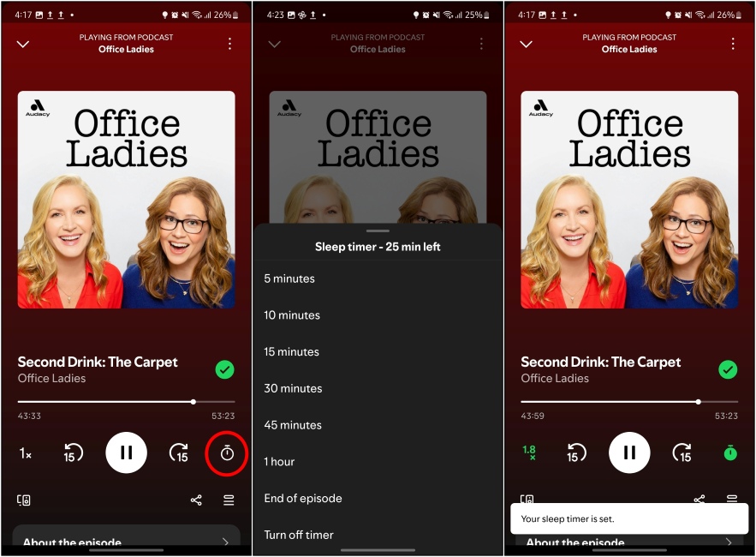Tap the green downloaded checkmark by episode title
756x557 pixels.
[225, 369]
